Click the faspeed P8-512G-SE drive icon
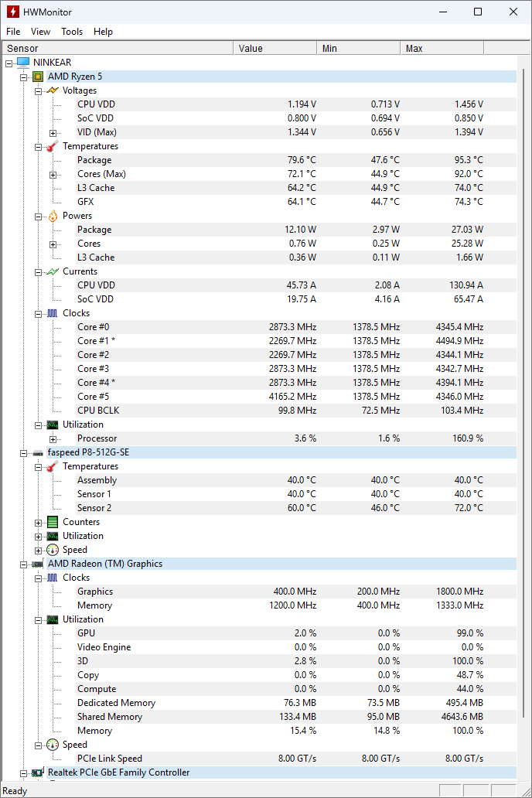Viewport: 532px width, 798px height. point(38,452)
